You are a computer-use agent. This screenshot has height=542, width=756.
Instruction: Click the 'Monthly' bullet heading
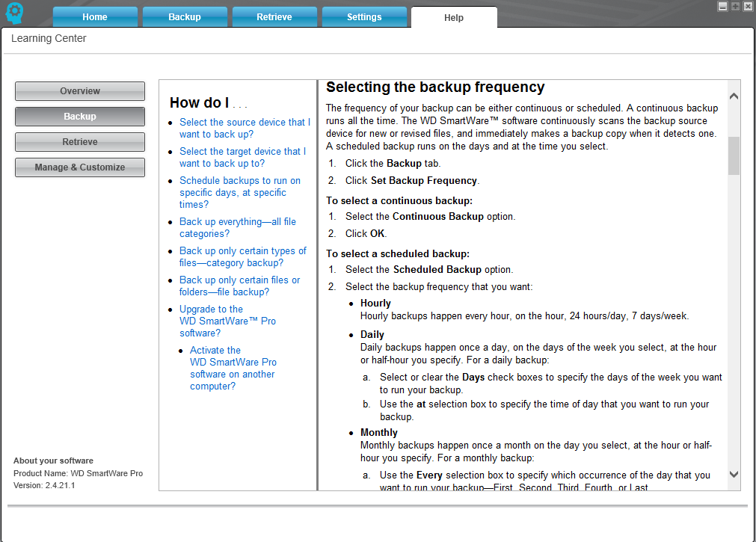(x=379, y=433)
